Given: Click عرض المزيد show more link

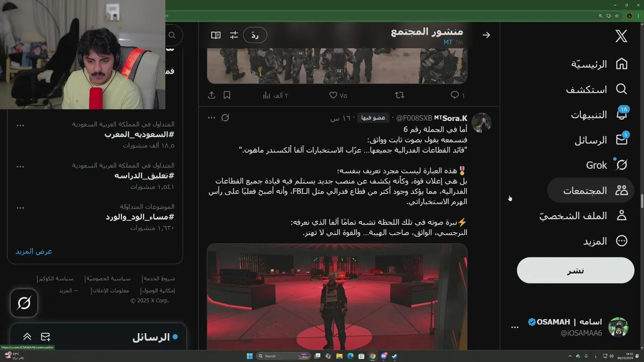Looking at the screenshot, I should pyautogui.click(x=34, y=251).
